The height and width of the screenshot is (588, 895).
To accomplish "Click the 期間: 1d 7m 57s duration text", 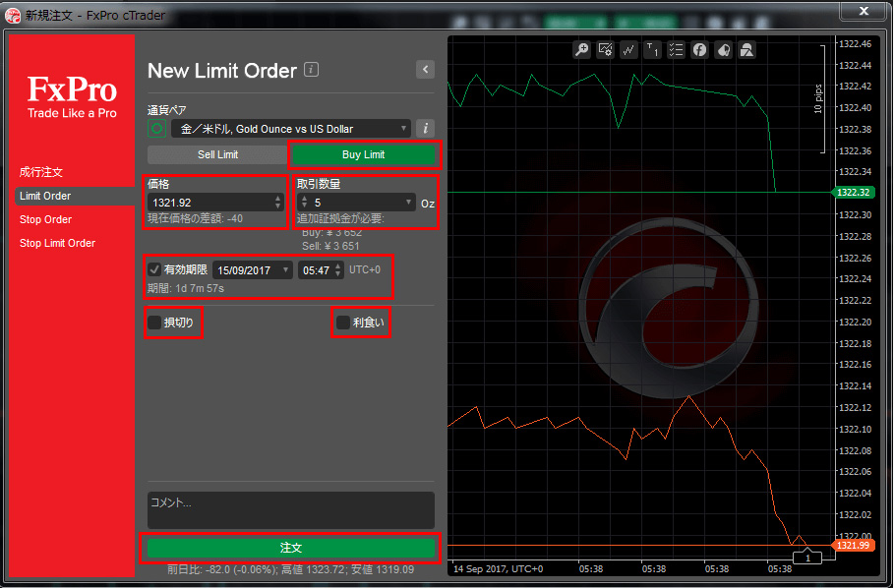I will [x=186, y=288].
